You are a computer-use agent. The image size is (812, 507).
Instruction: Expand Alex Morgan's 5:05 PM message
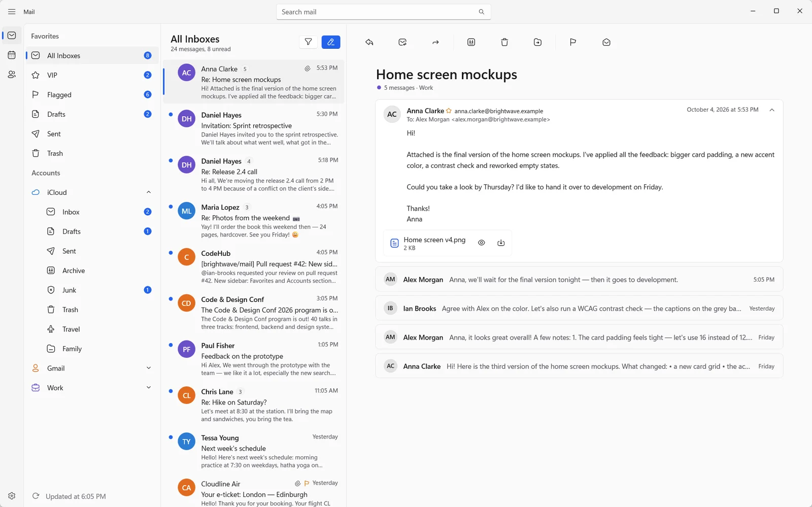coord(579,280)
